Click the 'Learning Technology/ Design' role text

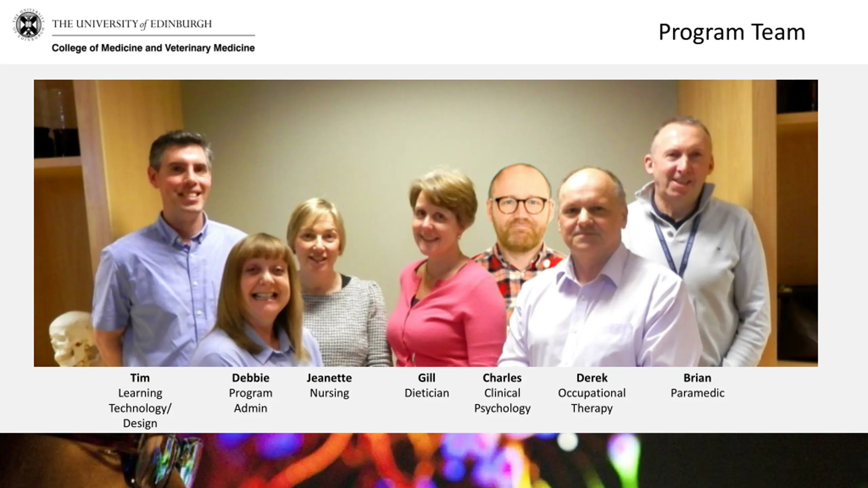coord(140,408)
